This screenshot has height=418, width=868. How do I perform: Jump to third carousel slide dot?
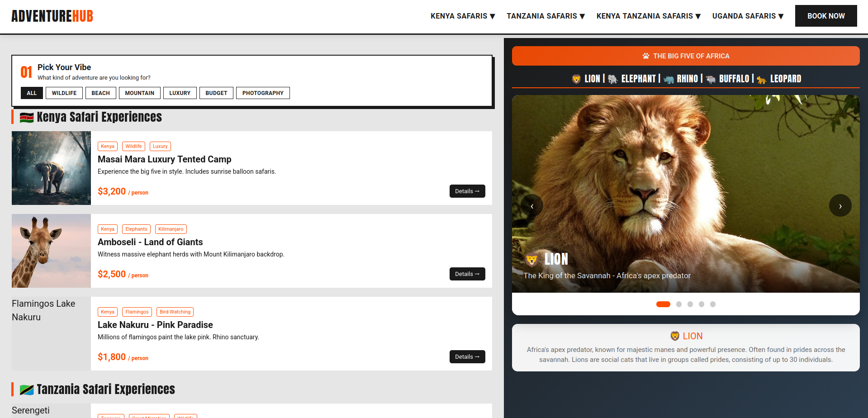[x=690, y=304]
